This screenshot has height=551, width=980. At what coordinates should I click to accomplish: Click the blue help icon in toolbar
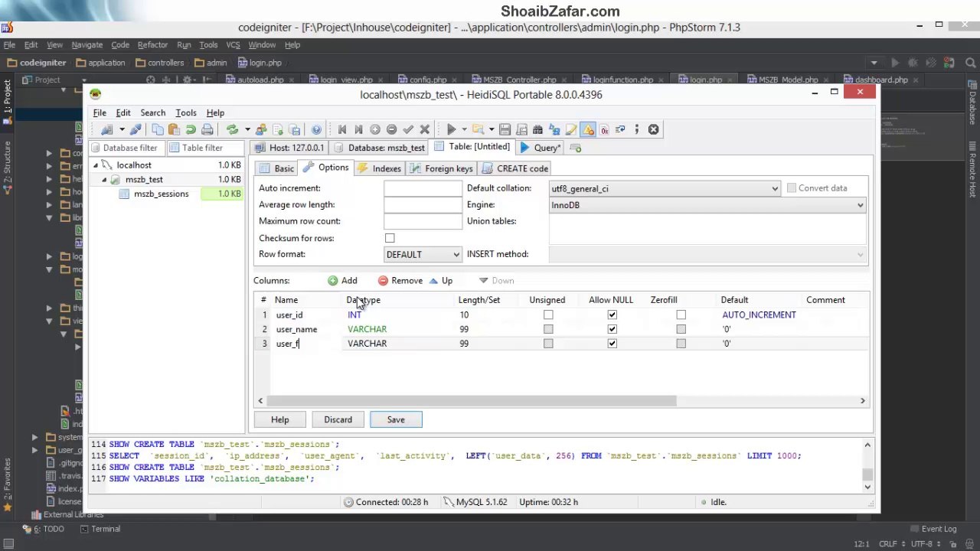(x=316, y=129)
